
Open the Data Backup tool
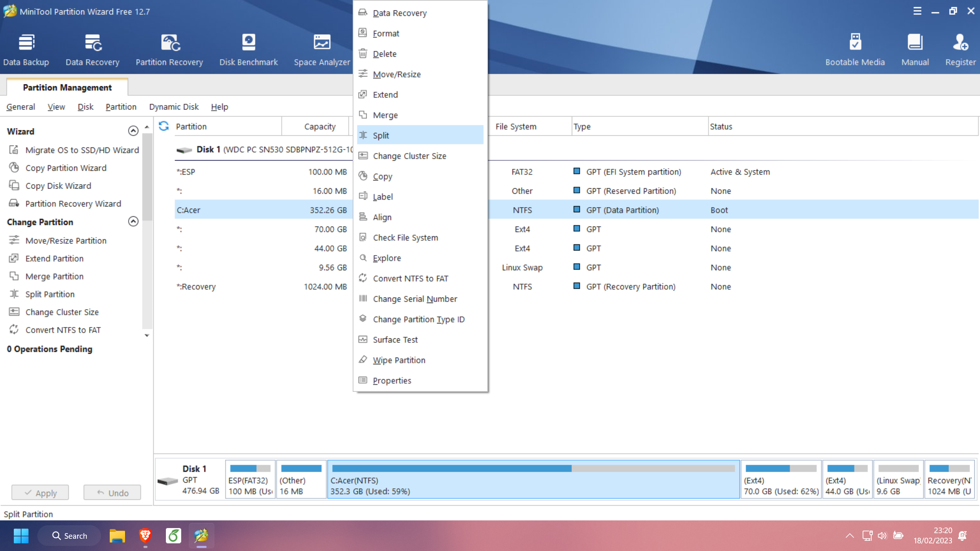pyautogui.click(x=26, y=50)
